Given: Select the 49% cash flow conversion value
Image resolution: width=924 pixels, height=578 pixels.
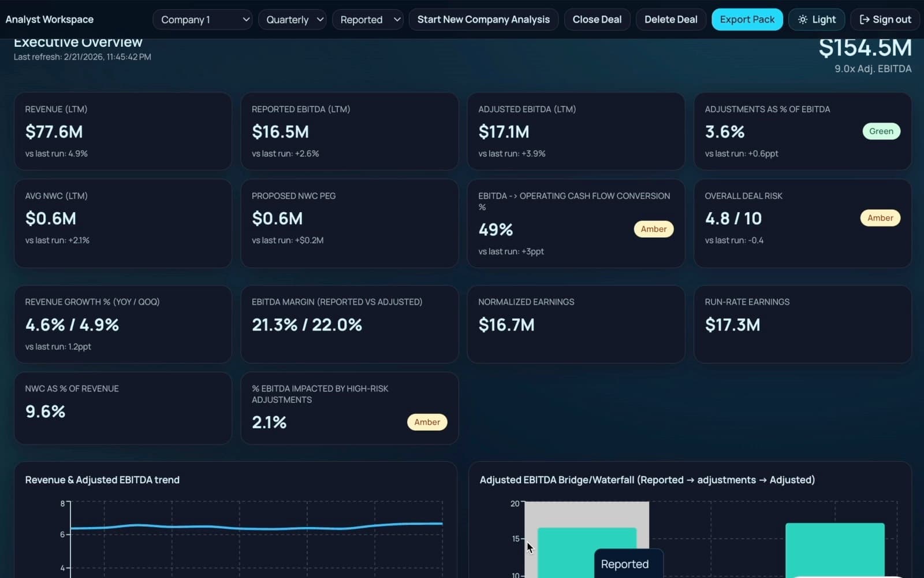Looking at the screenshot, I should click(x=496, y=229).
